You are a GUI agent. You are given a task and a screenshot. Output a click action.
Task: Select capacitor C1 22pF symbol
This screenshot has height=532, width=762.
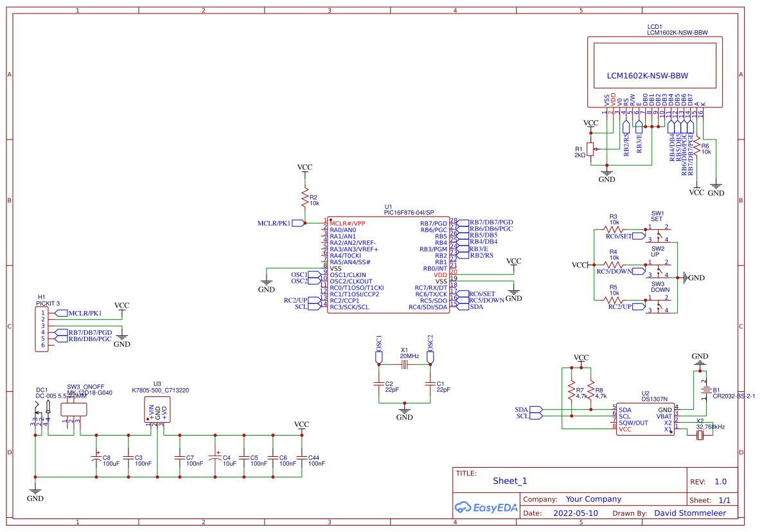coord(430,384)
